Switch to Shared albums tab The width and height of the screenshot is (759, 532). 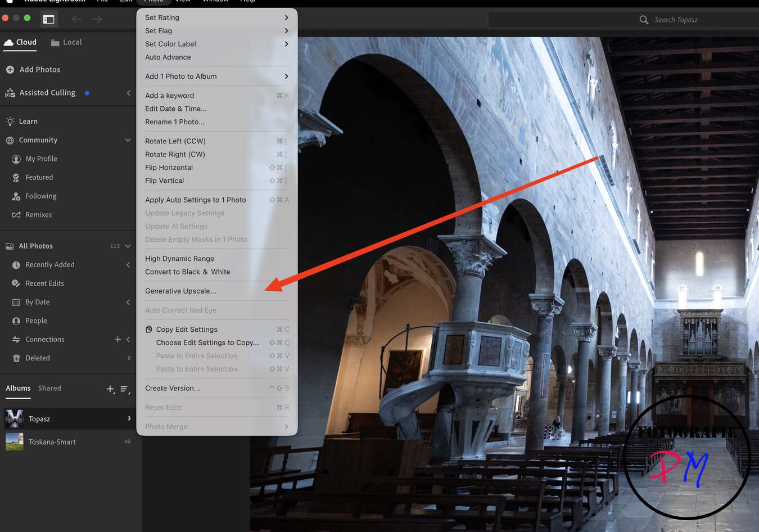click(x=49, y=389)
